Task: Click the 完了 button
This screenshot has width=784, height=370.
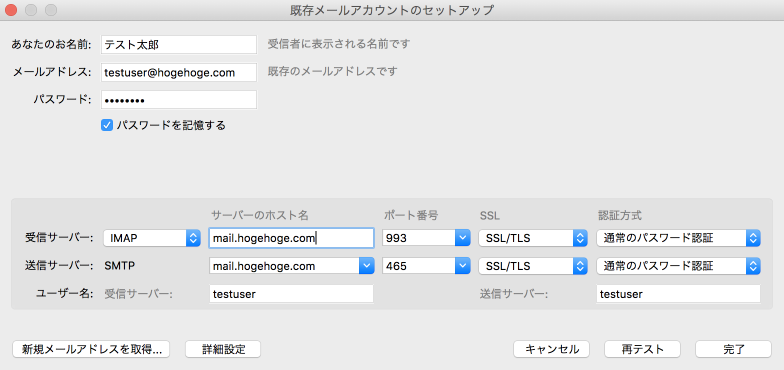Action: tap(734, 350)
